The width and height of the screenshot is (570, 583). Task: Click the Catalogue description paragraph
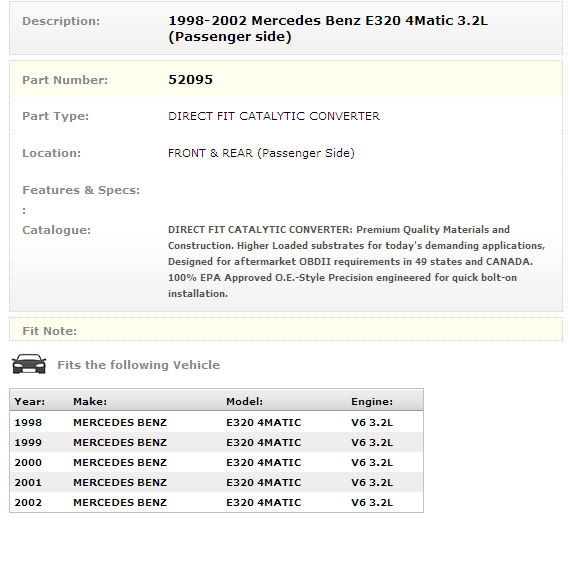click(356, 261)
